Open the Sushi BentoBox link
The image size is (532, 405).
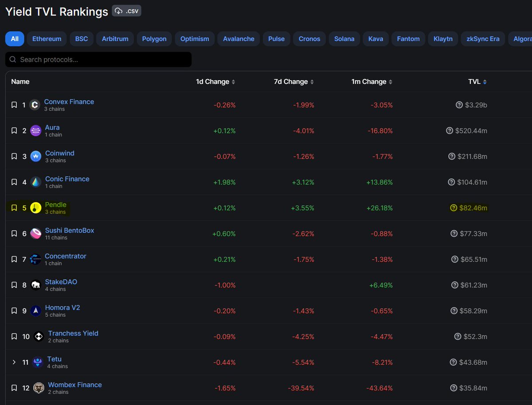70,230
